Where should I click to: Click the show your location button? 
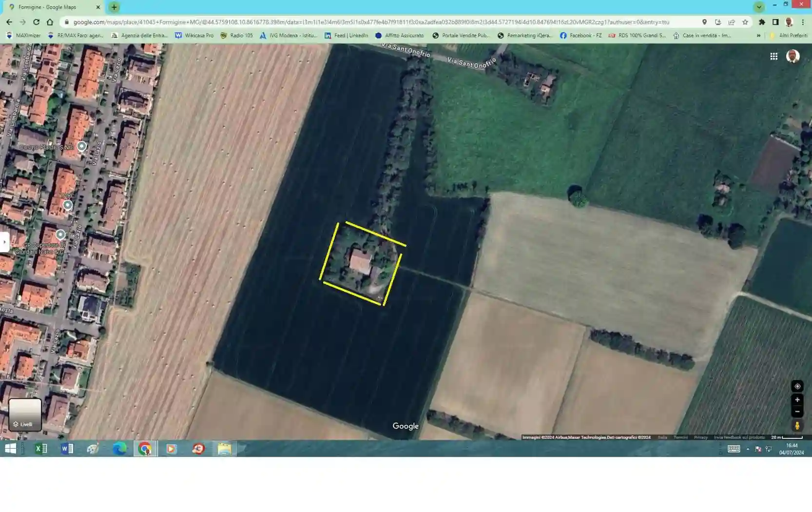click(x=797, y=386)
